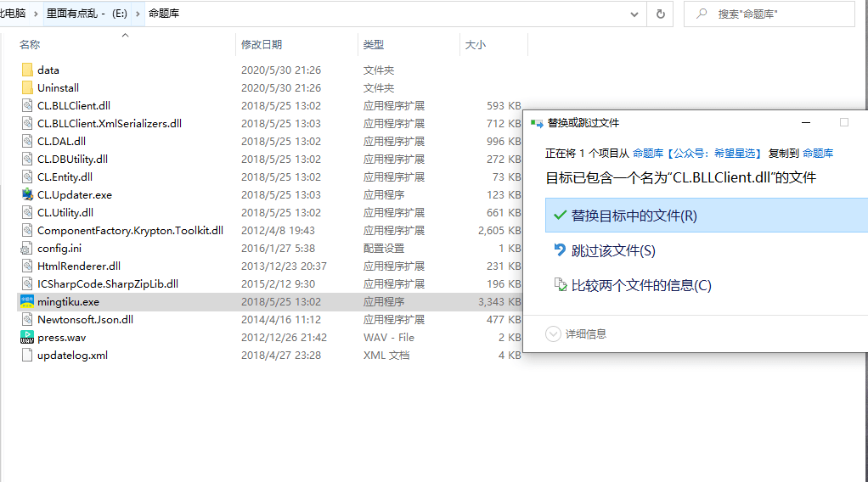
Task: Expand the chevron after 此电脑 in breadcrumb
Action: click(x=36, y=14)
